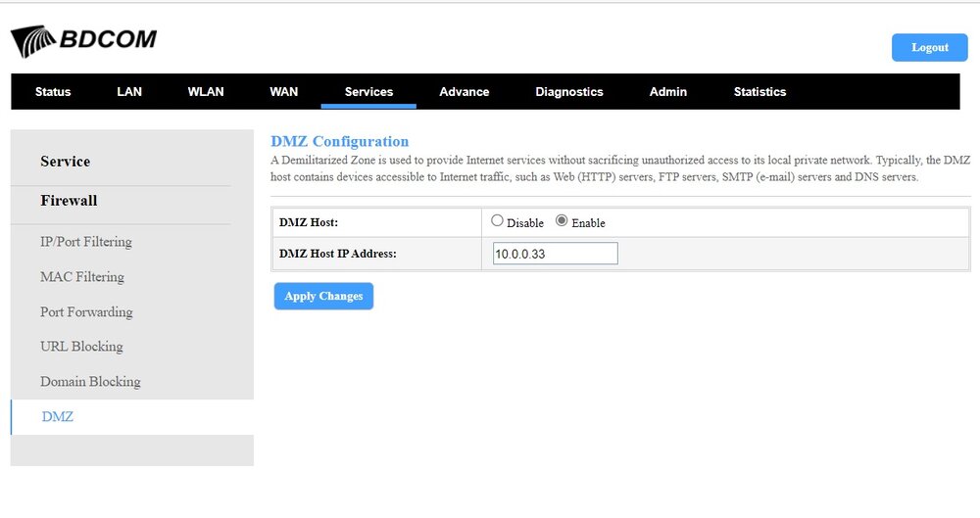This screenshot has height=518, width=980.
Task: Select the Disable radio button for DMZ Host
Action: coord(497,221)
